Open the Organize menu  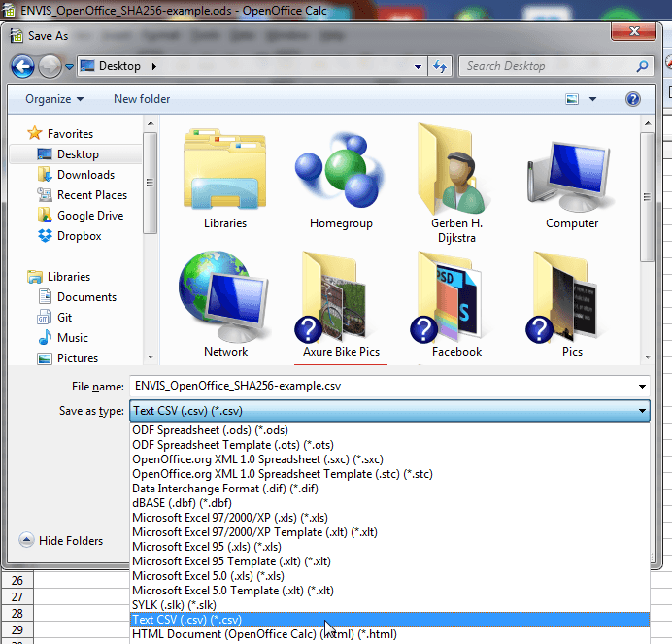pyautogui.click(x=54, y=99)
